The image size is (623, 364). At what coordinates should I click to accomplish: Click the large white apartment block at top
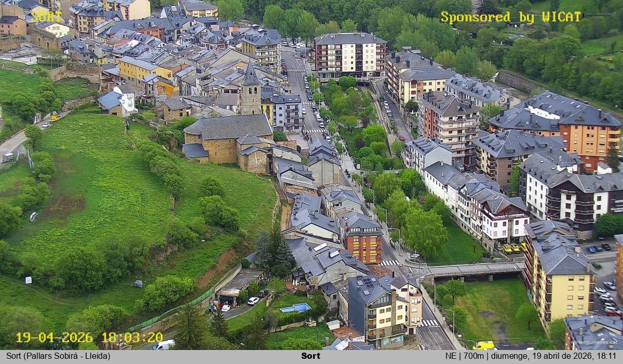(349, 54)
